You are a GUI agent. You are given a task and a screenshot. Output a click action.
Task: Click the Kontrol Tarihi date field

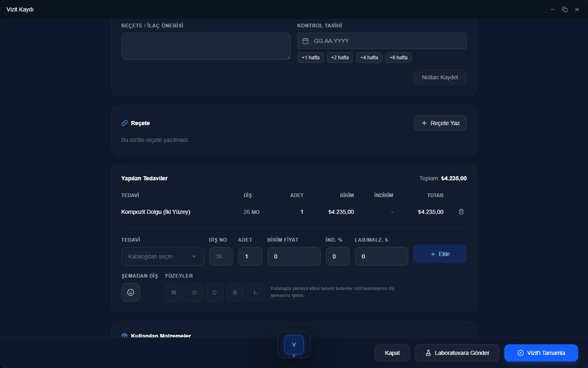382,41
